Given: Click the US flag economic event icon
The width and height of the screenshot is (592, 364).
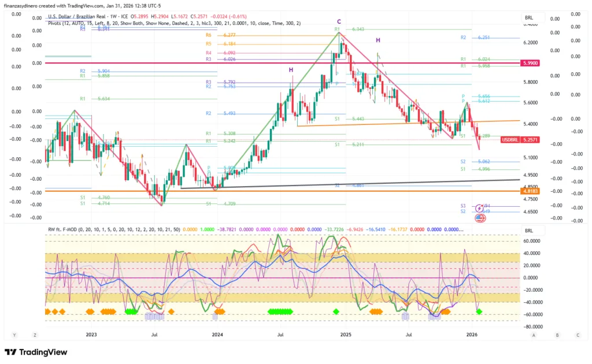Looking at the screenshot, I should point(480,218).
